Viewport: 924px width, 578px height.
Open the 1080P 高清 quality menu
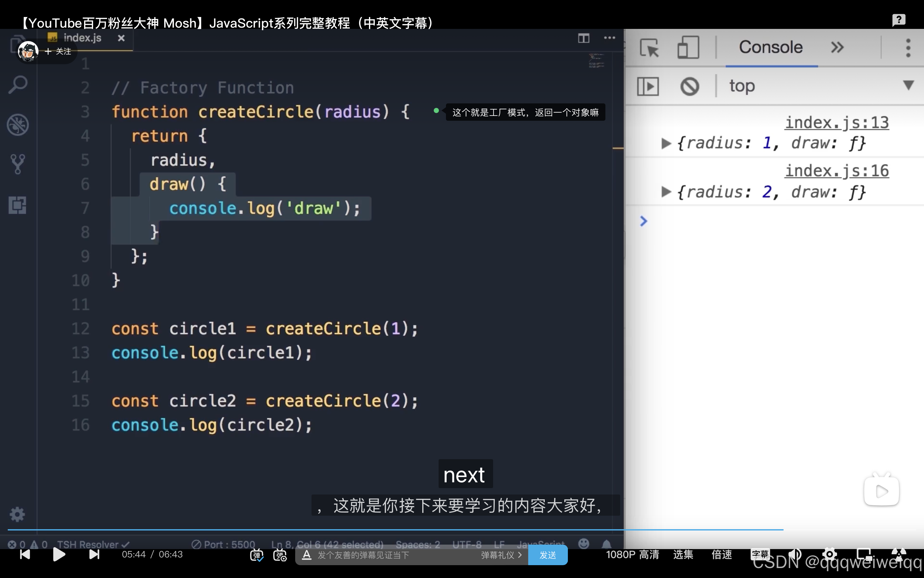click(632, 555)
